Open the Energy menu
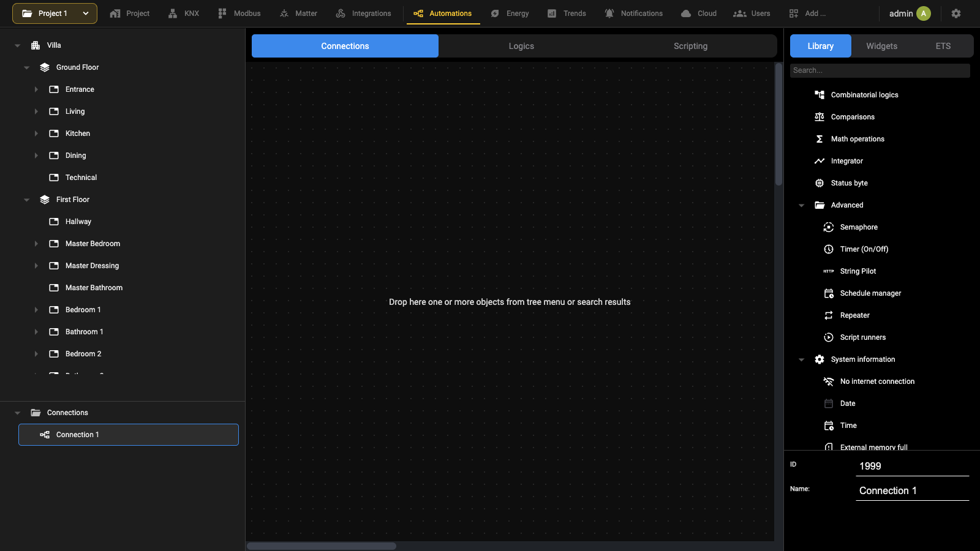This screenshot has height=551, width=980. [510, 13]
